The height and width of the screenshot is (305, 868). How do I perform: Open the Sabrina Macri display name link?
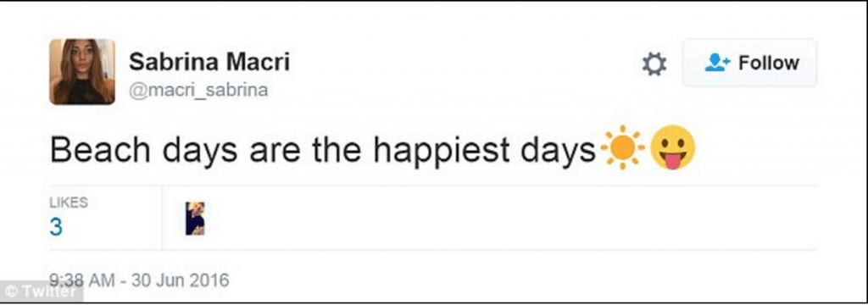(x=209, y=62)
